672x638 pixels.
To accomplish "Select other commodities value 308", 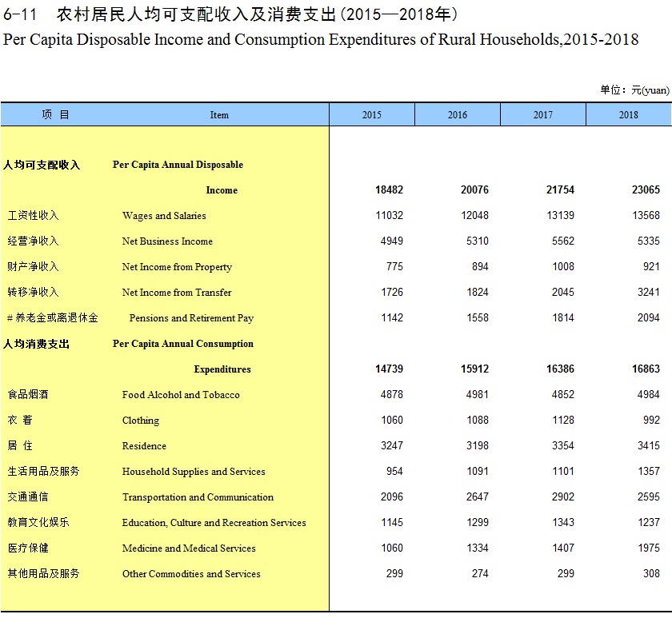I will [651, 574].
